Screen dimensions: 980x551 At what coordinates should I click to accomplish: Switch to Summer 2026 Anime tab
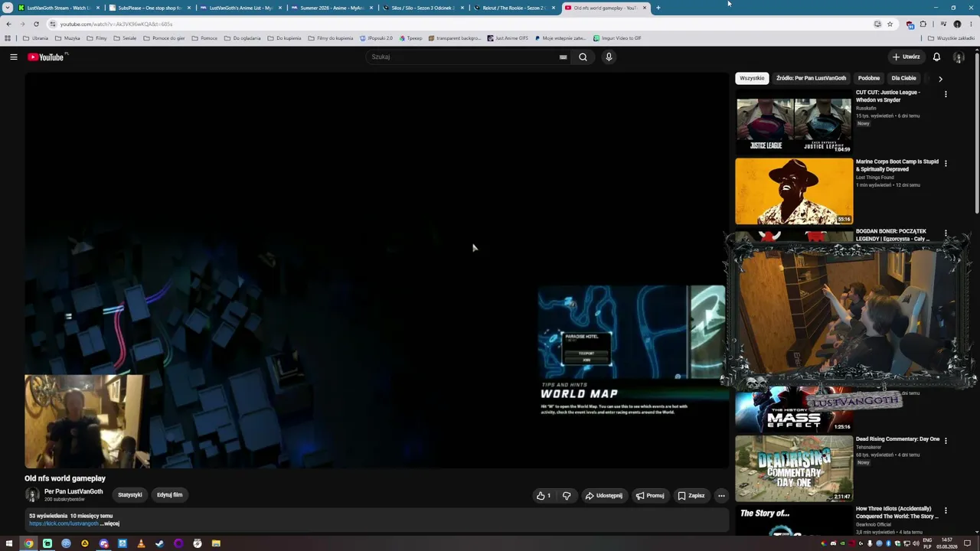pyautogui.click(x=332, y=8)
